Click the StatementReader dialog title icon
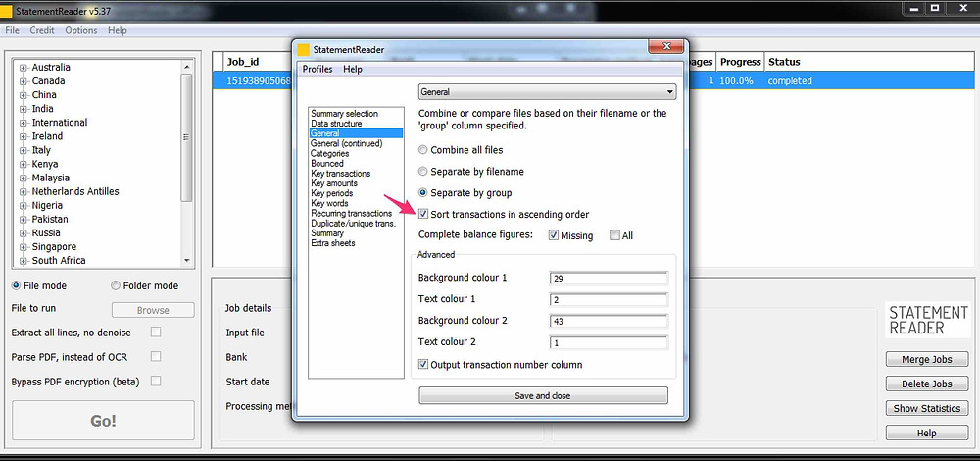980x461 pixels. [x=303, y=50]
